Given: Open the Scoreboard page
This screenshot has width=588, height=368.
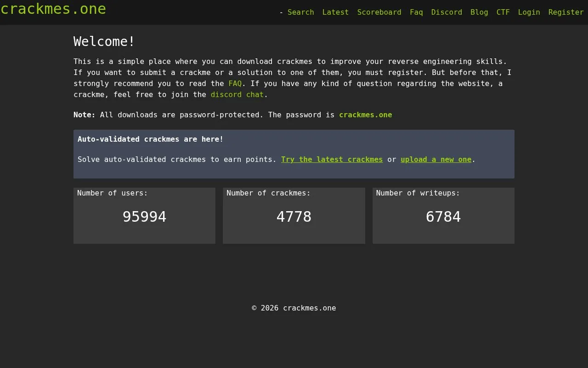Looking at the screenshot, I should 379,12.
